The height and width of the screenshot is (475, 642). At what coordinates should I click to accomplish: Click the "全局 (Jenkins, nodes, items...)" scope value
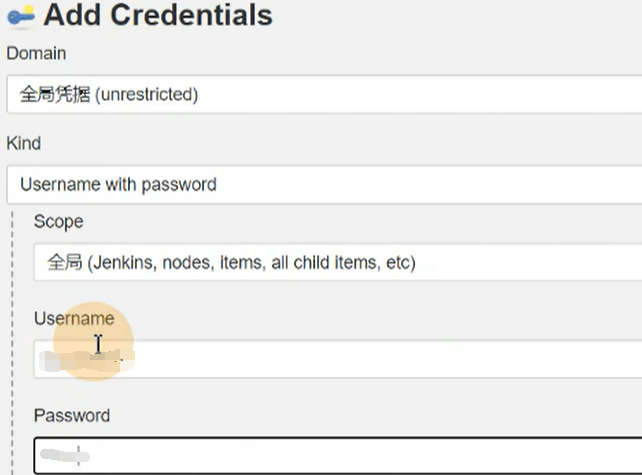pyautogui.click(x=231, y=263)
